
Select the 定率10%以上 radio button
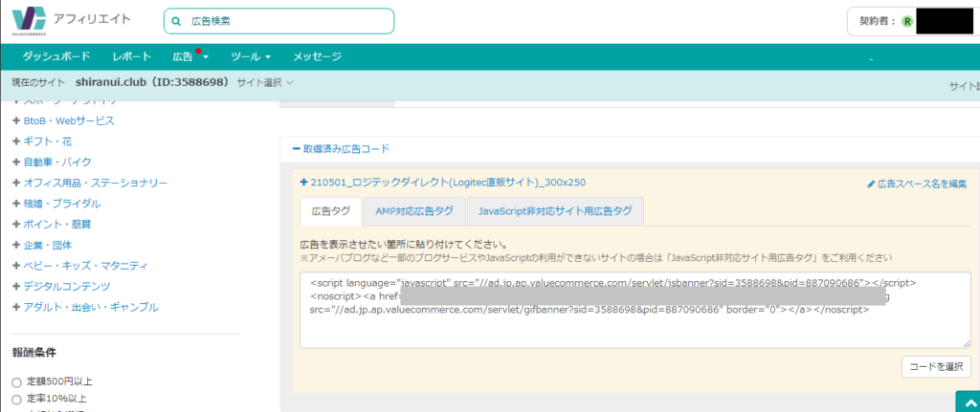[x=16, y=399]
